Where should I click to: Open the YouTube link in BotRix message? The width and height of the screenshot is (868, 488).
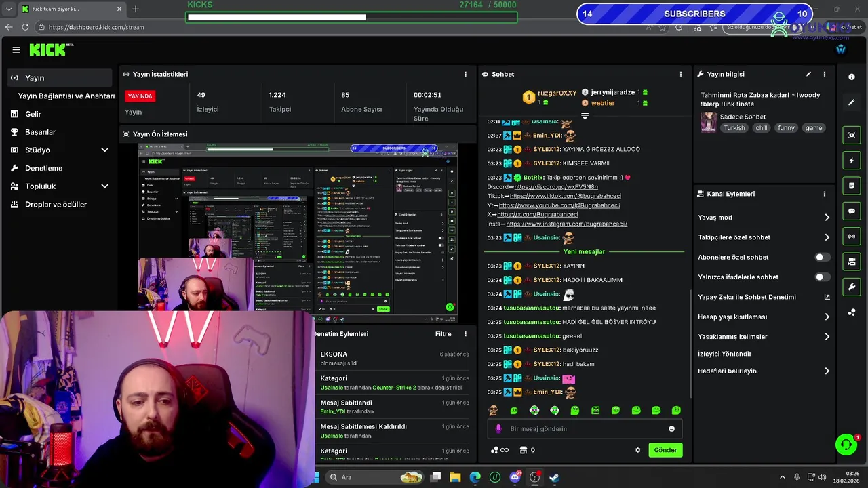tap(559, 205)
